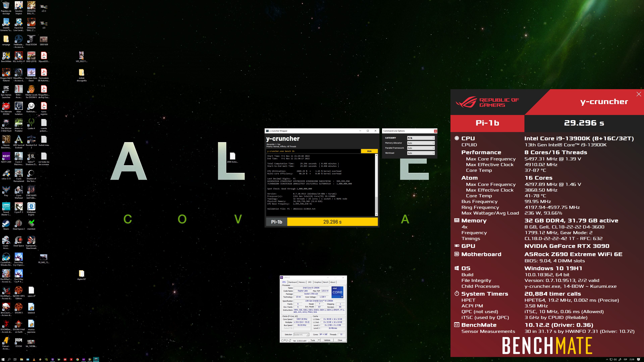Switch to the Bench tab in CPU-Z

[x=326, y=282]
